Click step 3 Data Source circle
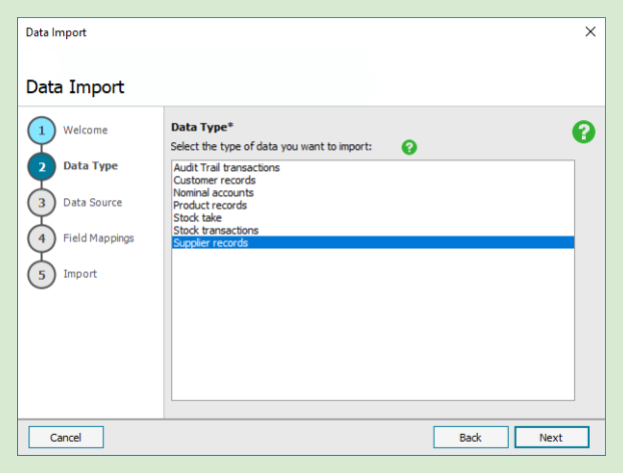The width and height of the screenshot is (623, 473). (41, 203)
